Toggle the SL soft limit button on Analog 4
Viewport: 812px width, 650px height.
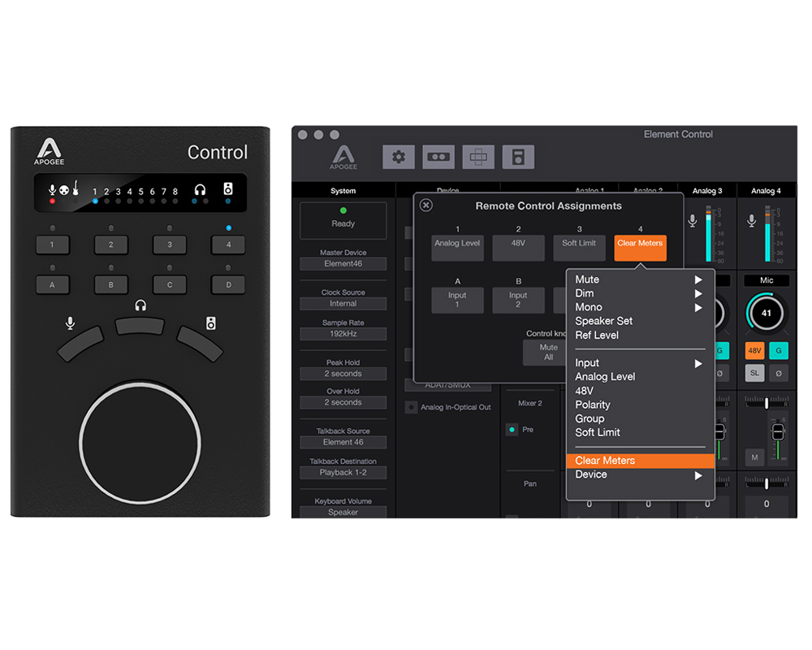click(x=754, y=373)
